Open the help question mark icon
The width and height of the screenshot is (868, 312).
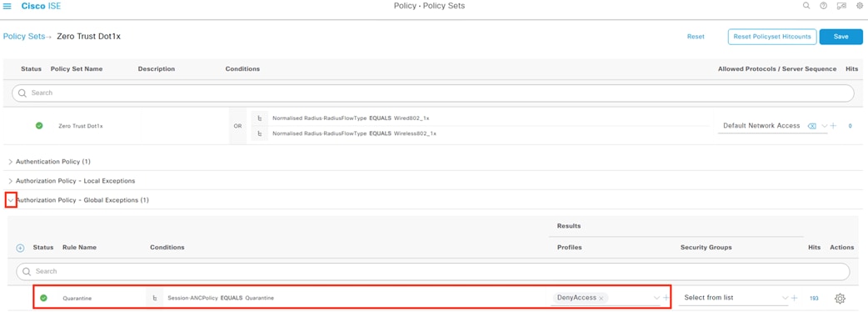pyautogui.click(x=824, y=6)
